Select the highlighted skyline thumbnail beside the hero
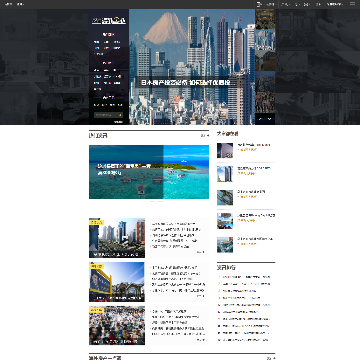The width and height of the screenshot is (360, 360). click(x=265, y=40)
